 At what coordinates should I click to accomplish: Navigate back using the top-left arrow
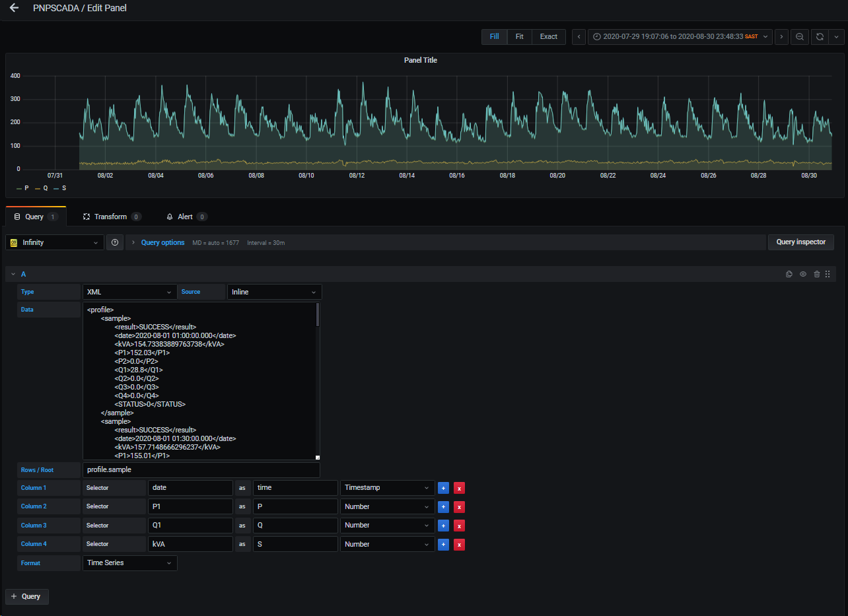click(14, 8)
